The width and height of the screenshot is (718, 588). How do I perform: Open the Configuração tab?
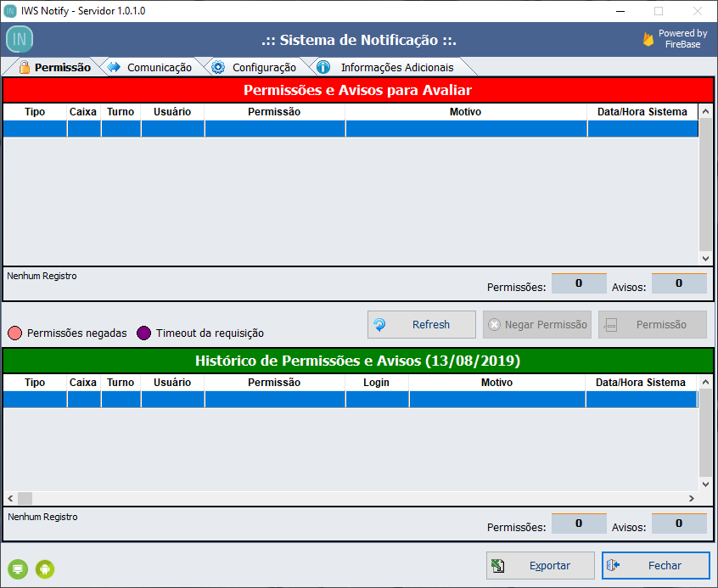tap(255, 67)
